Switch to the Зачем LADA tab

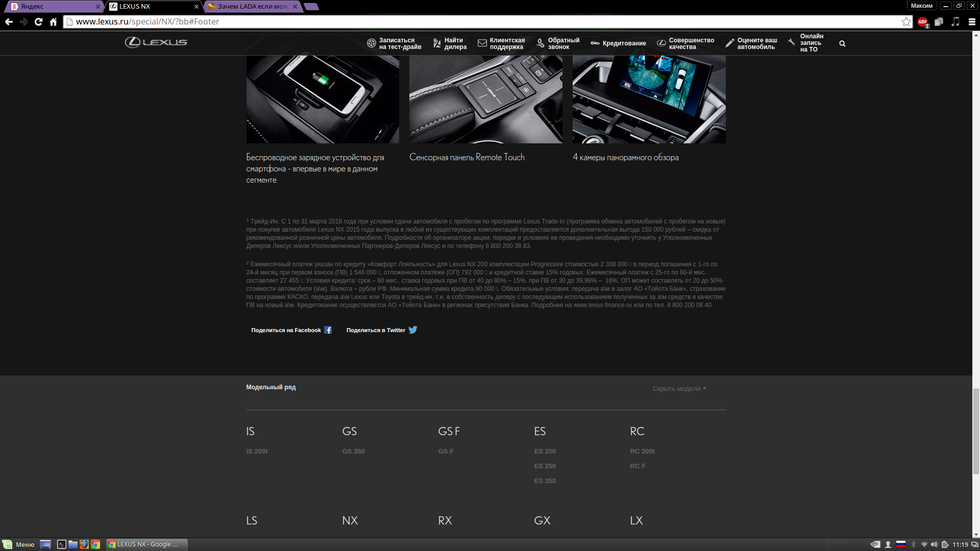tap(253, 7)
